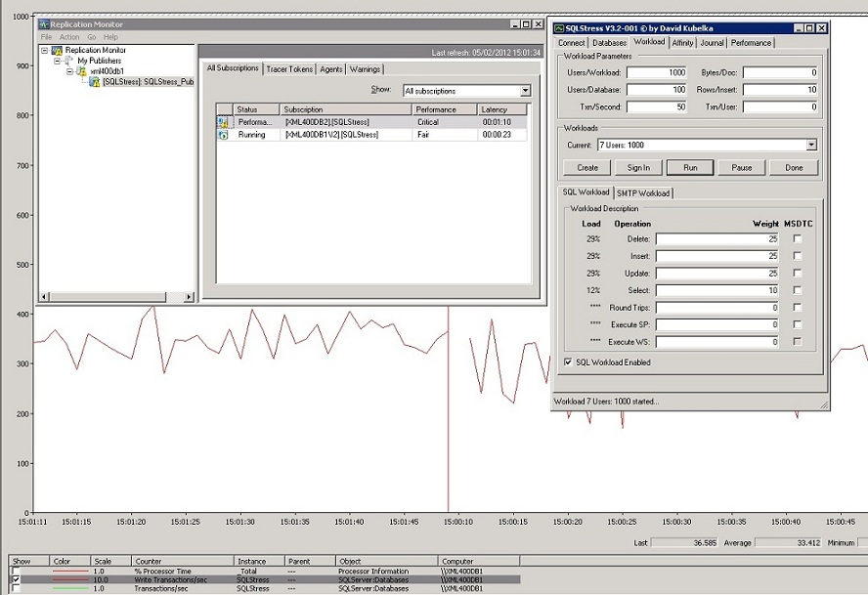Collapse the My Publishers tree node
868x595 pixels.
pos(57,61)
